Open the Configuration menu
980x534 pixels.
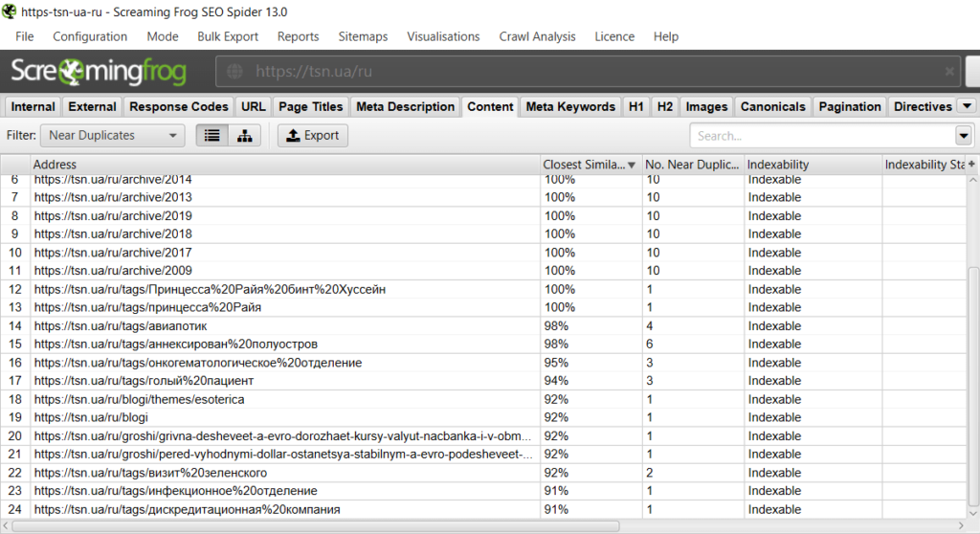(x=90, y=36)
